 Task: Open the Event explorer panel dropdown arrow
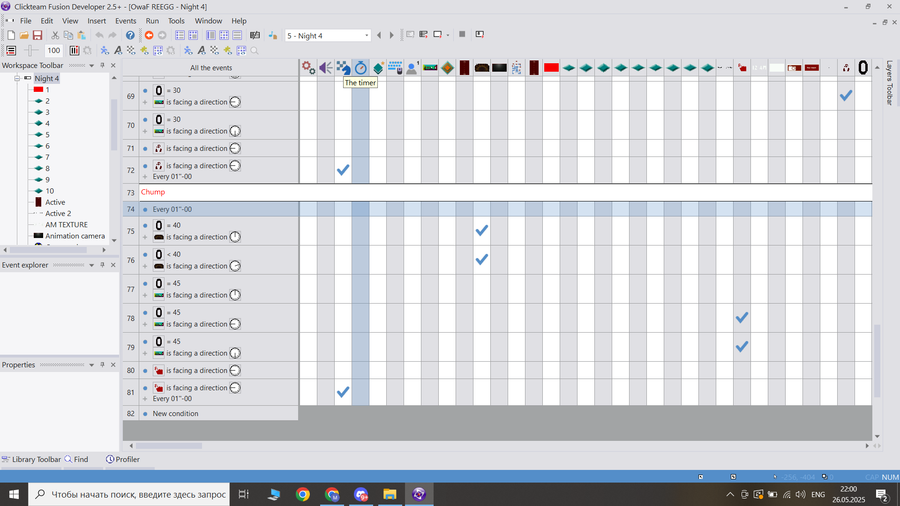[x=91, y=265]
